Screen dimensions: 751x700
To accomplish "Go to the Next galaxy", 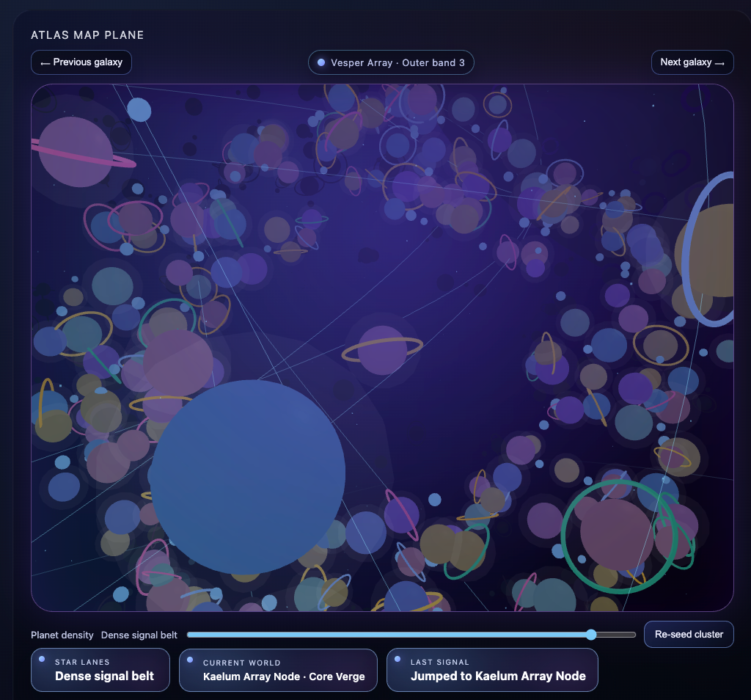I will tap(692, 62).
